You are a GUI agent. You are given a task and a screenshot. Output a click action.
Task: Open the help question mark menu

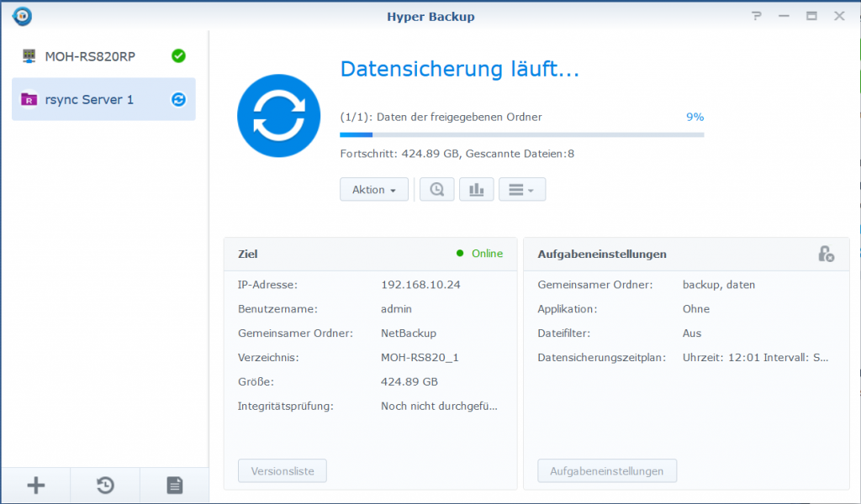(x=755, y=15)
